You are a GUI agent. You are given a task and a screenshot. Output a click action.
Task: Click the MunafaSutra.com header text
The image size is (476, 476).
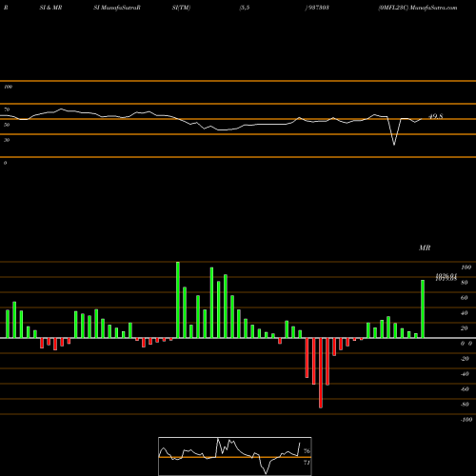[433, 8]
